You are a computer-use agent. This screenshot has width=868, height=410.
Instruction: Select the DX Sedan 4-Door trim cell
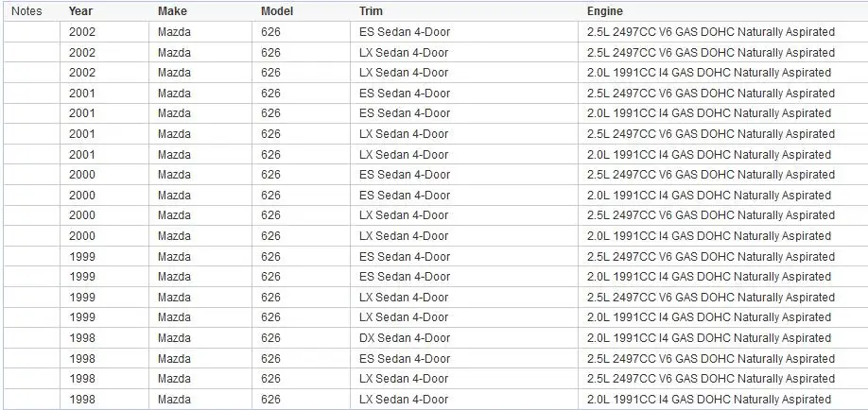[464, 338]
